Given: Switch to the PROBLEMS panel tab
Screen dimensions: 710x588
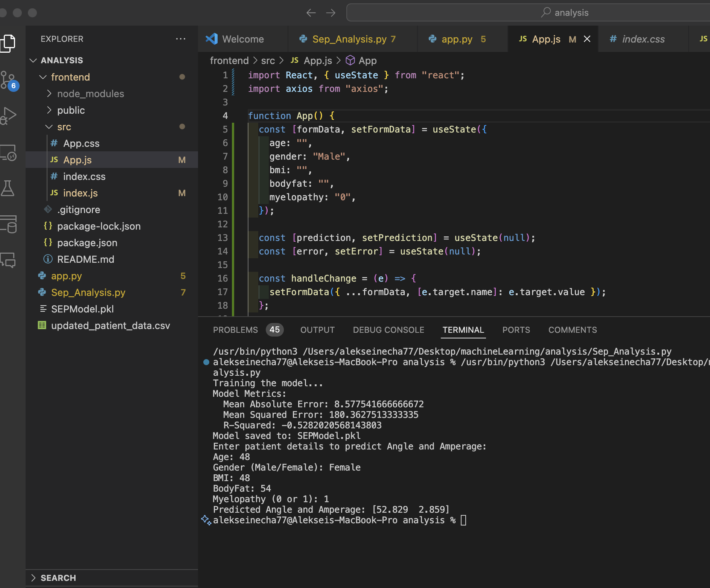Looking at the screenshot, I should tap(235, 330).
